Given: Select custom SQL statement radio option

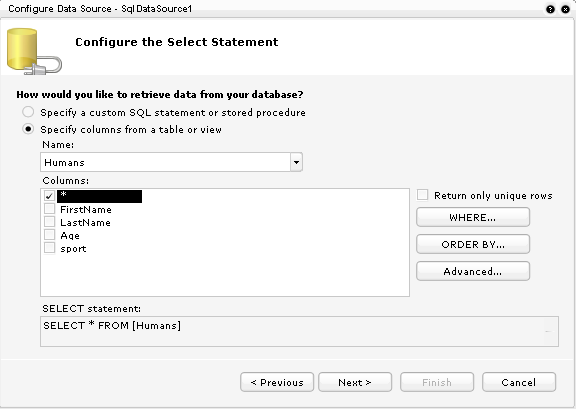Looking at the screenshot, I should 28,112.
